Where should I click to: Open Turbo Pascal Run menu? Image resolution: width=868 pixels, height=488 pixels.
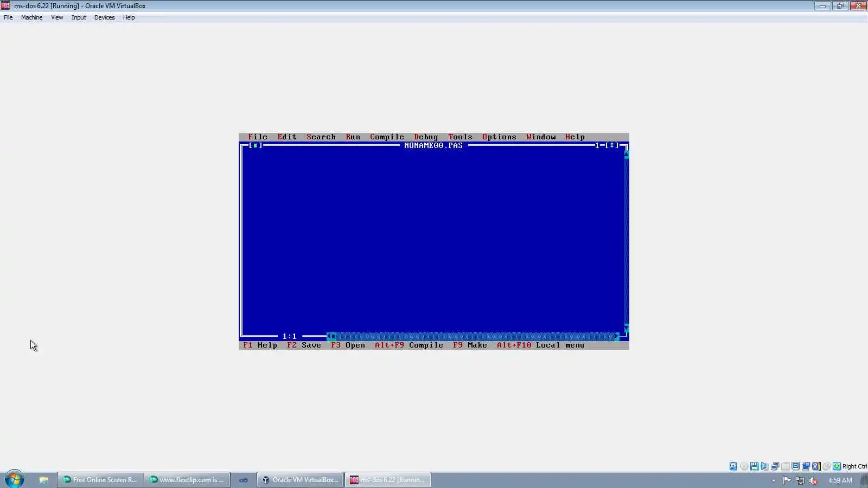pyautogui.click(x=353, y=137)
